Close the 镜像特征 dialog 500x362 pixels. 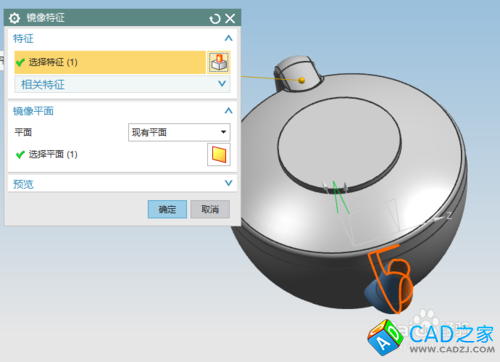click(230, 18)
